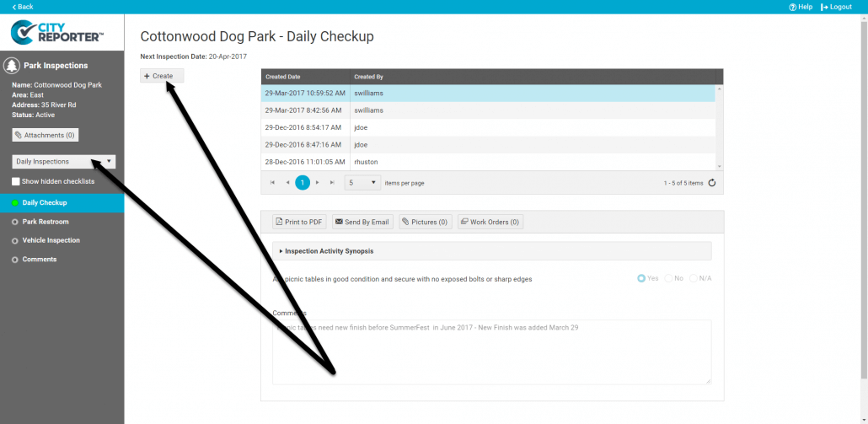The image size is (868, 424).
Task: Click the refresh icon in grid footer
Action: coord(712,183)
